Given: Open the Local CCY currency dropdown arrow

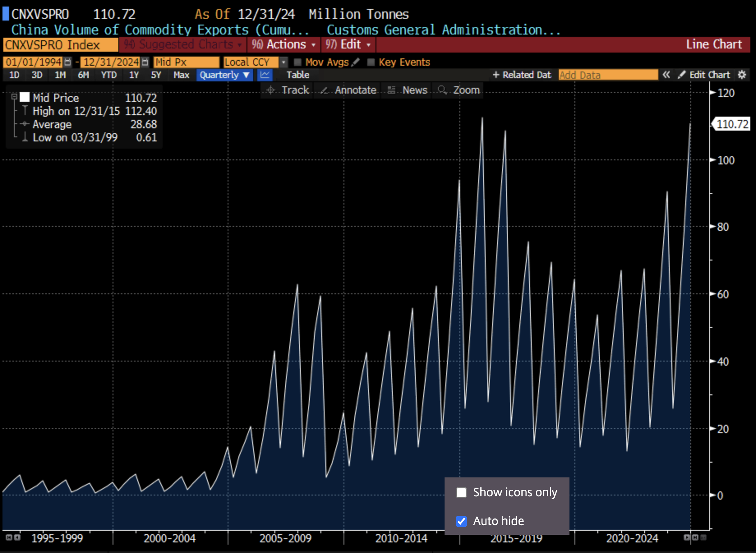Looking at the screenshot, I should pos(283,62).
